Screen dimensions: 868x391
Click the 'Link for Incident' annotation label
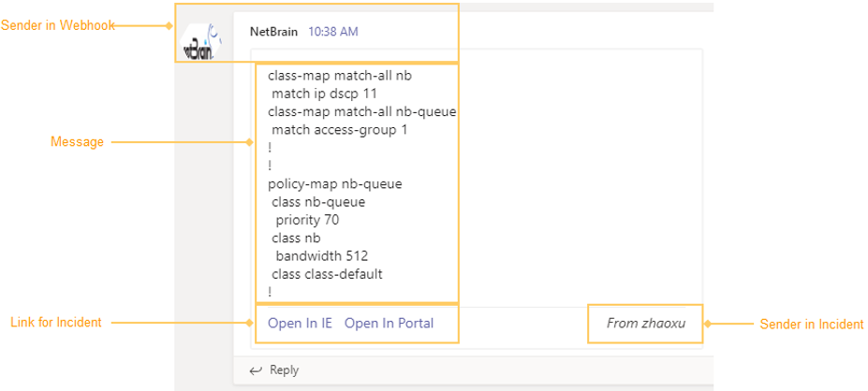(x=55, y=323)
